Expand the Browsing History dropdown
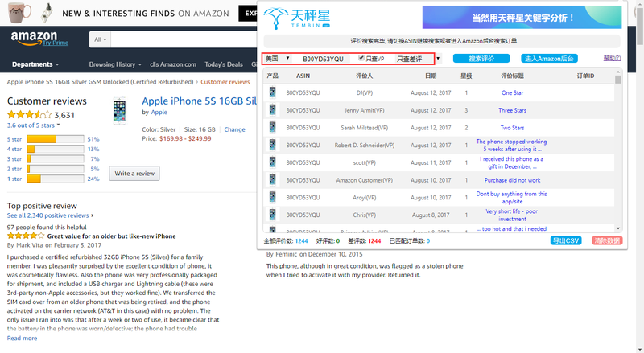Screen dimensions: 644x353 click(115, 64)
